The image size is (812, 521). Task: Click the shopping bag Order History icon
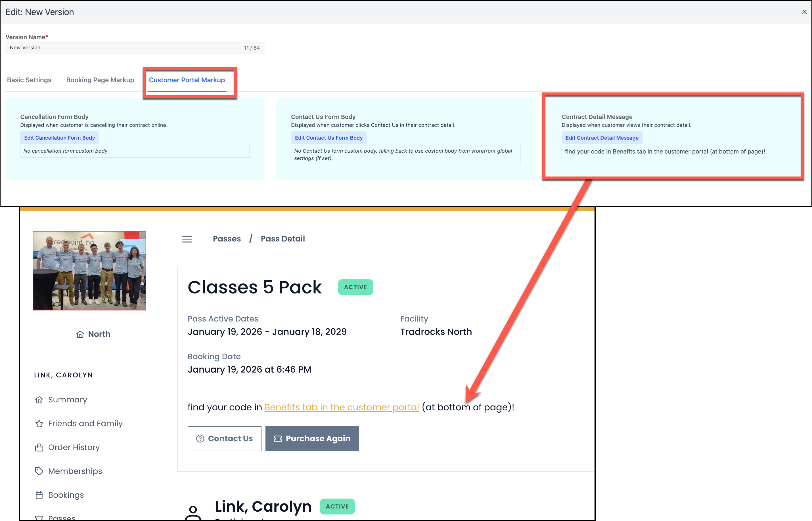coord(39,448)
